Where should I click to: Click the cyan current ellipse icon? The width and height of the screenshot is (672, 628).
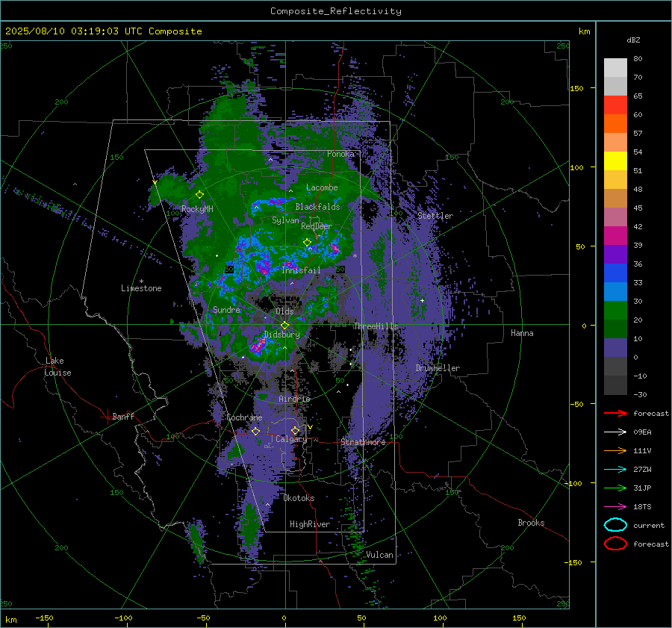coord(615,525)
